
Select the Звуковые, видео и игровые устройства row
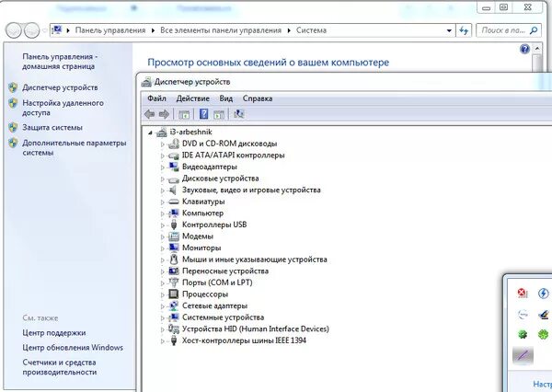251,190
